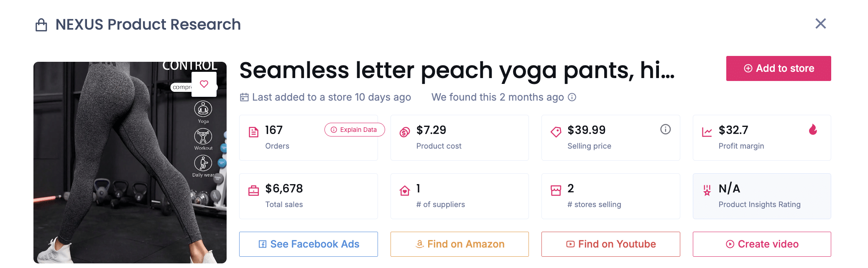Click the product cost coins icon

(405, 132)
